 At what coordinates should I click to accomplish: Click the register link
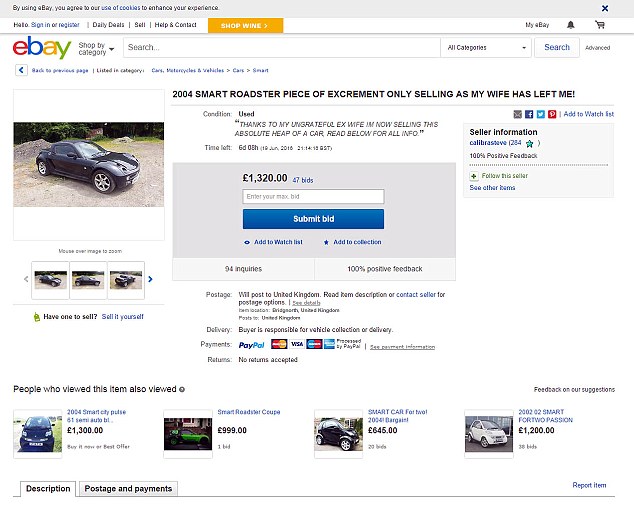69,25
